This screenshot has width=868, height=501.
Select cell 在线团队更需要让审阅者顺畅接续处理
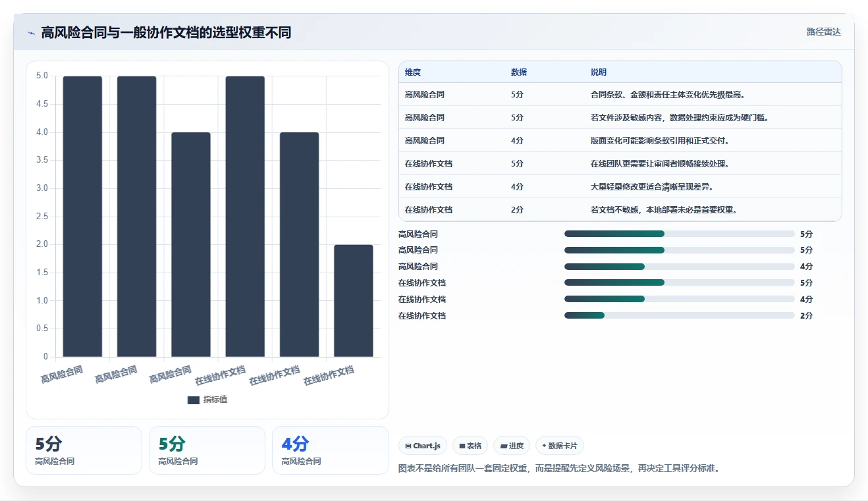tap(660, 164)
